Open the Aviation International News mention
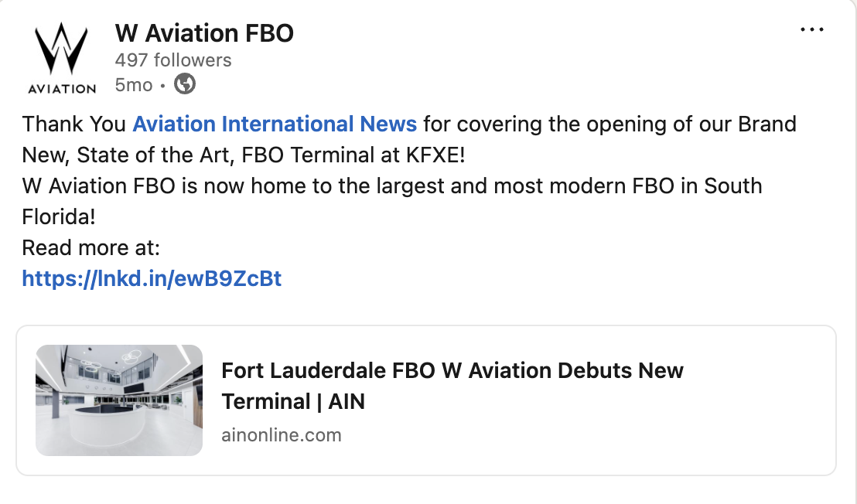Image resolution: width=857 pixels, height=504 pixels. click(275, 124)
